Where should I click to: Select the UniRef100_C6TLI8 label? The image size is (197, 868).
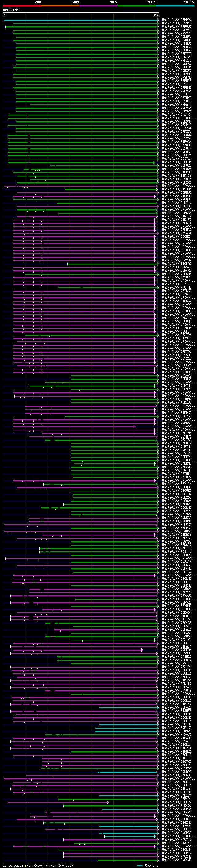177,94
